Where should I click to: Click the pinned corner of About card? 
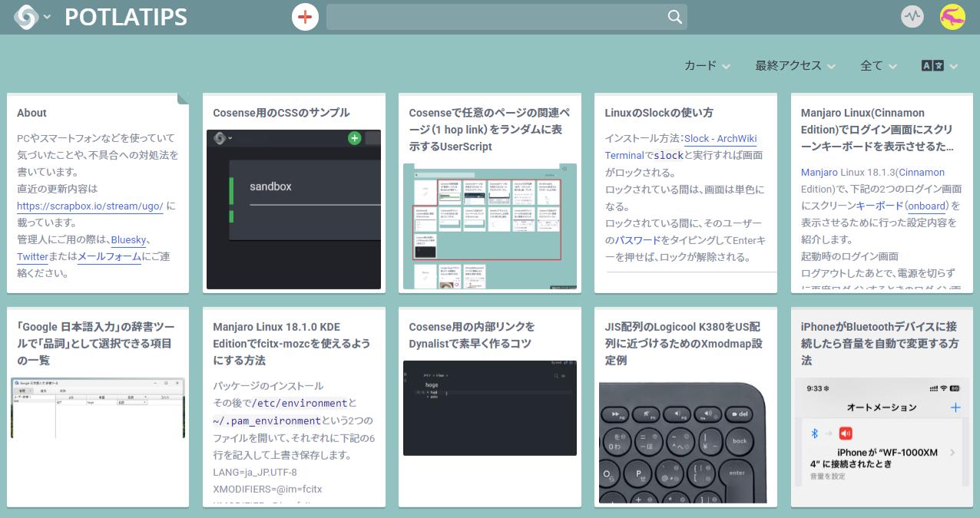184,98
